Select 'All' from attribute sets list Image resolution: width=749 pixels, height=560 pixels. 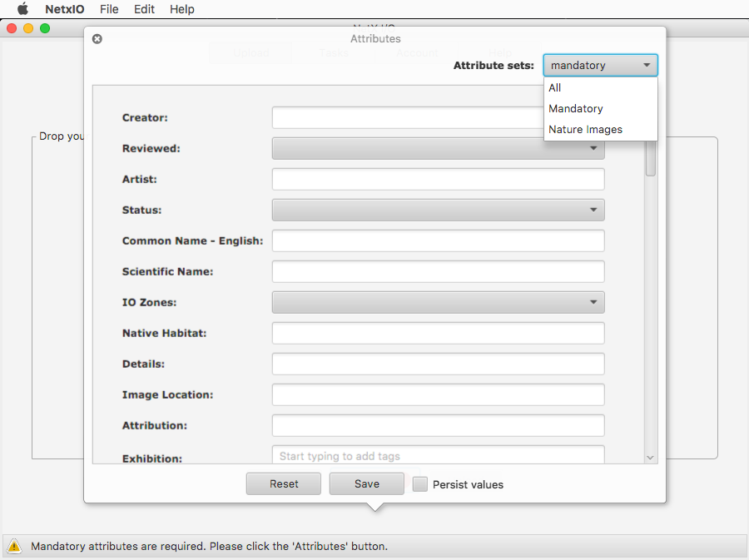pos(555,87)
